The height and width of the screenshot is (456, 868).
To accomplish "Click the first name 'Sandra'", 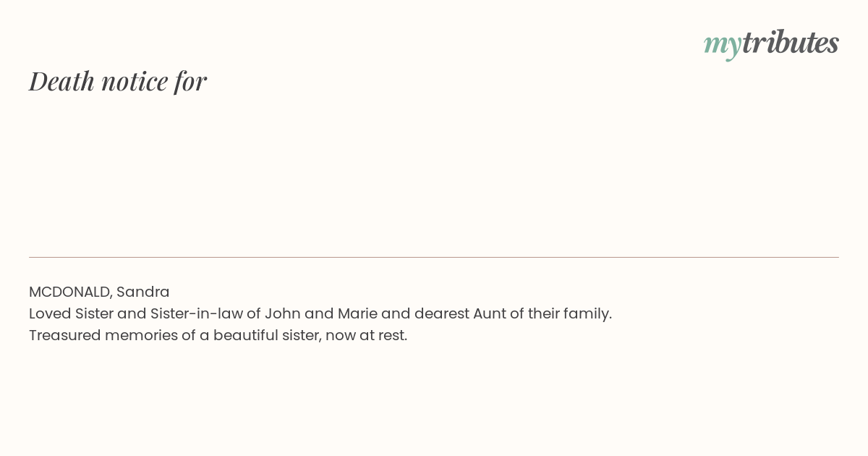I will point(143,292).
